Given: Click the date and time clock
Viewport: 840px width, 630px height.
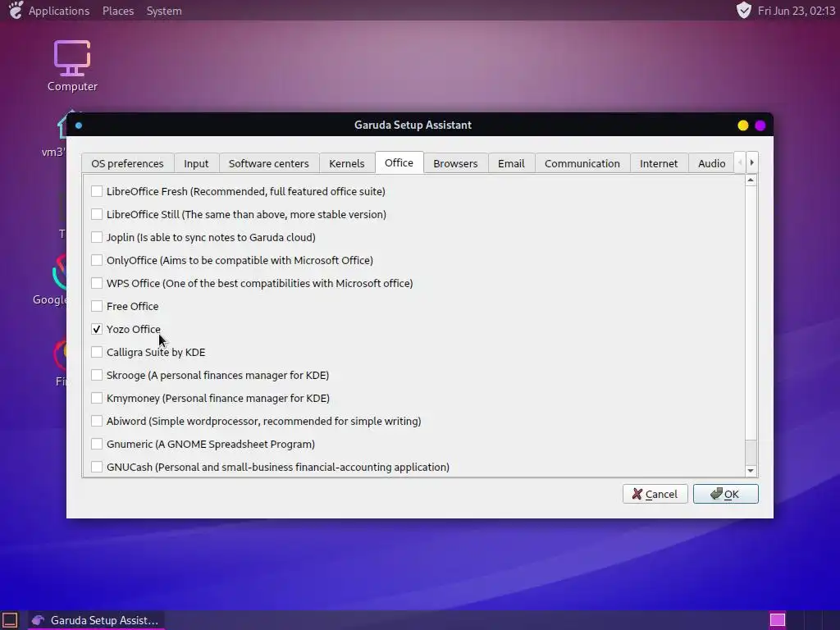Looking at the screenshot, I should tap(796, 11).
